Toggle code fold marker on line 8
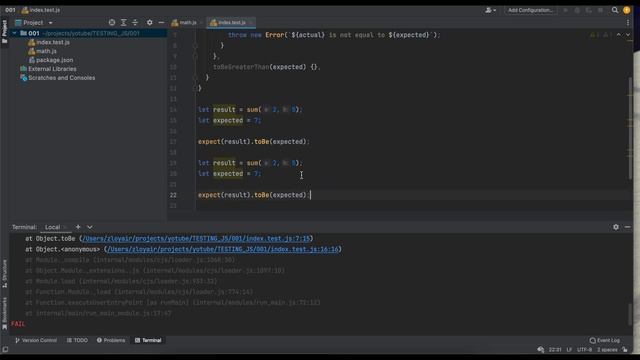Viewport: 640px width, 360px height. [195, 46]
